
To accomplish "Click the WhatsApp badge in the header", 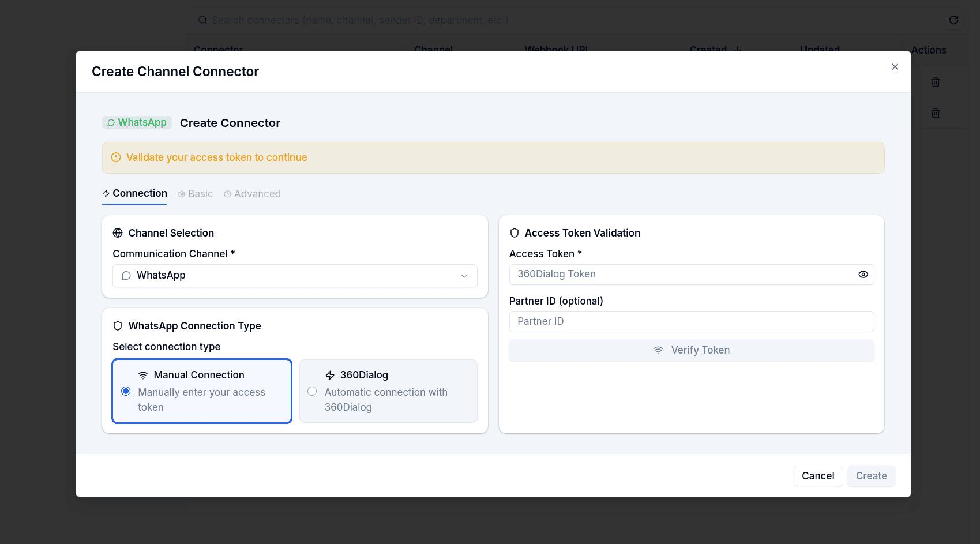I will (137, 122).
